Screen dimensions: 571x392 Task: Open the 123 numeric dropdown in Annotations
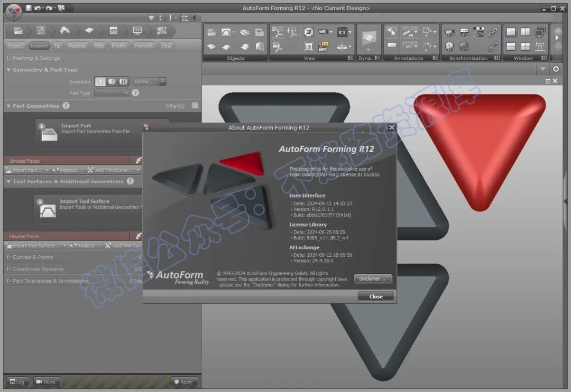(x=410, y=46)
